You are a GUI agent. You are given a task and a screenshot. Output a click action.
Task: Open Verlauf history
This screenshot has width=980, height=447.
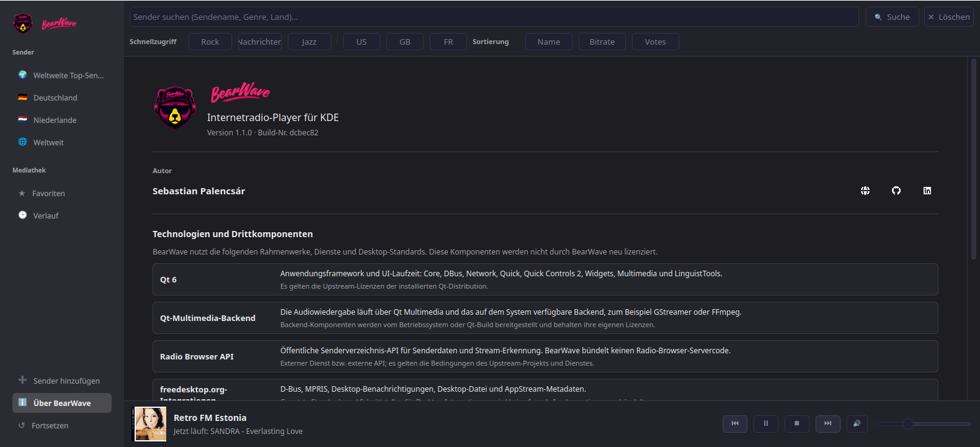[x=62, y=215]
